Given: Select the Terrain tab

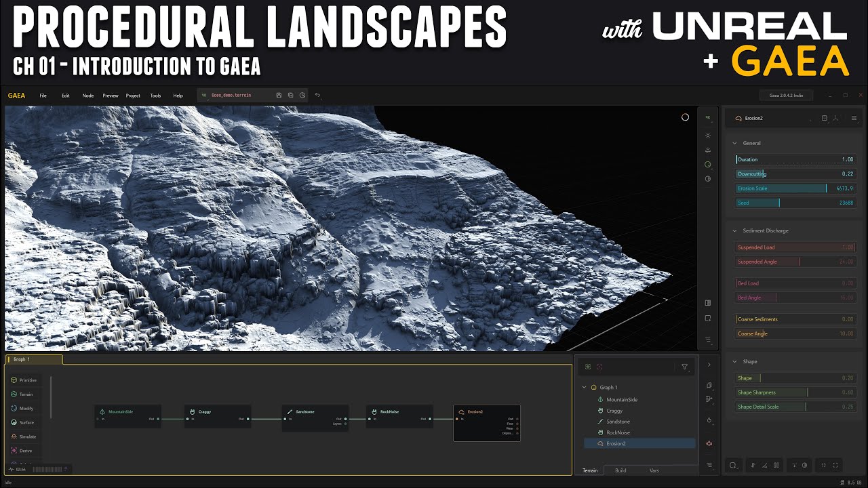Looking at the screenshot, I should [x=590, y=470].
